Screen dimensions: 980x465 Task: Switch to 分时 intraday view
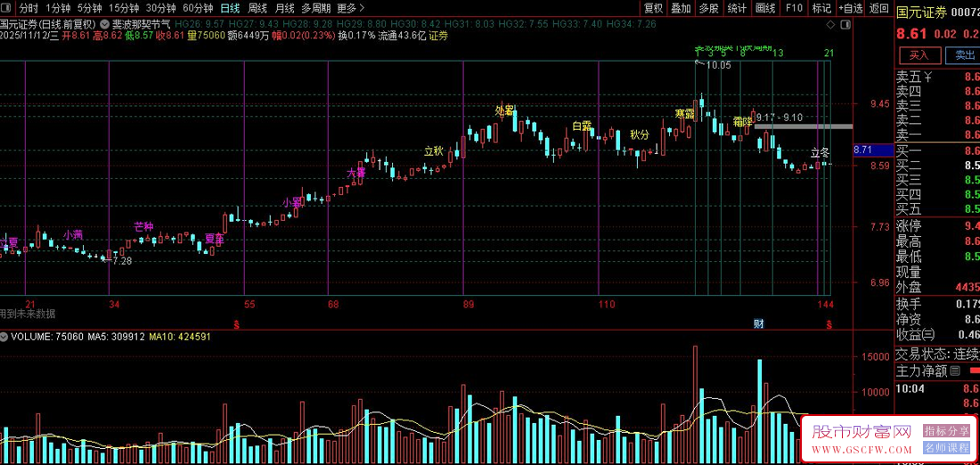(x=29, y=9)
